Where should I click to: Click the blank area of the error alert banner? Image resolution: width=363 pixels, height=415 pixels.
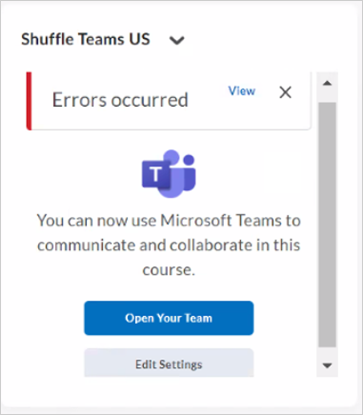point(207,115)
